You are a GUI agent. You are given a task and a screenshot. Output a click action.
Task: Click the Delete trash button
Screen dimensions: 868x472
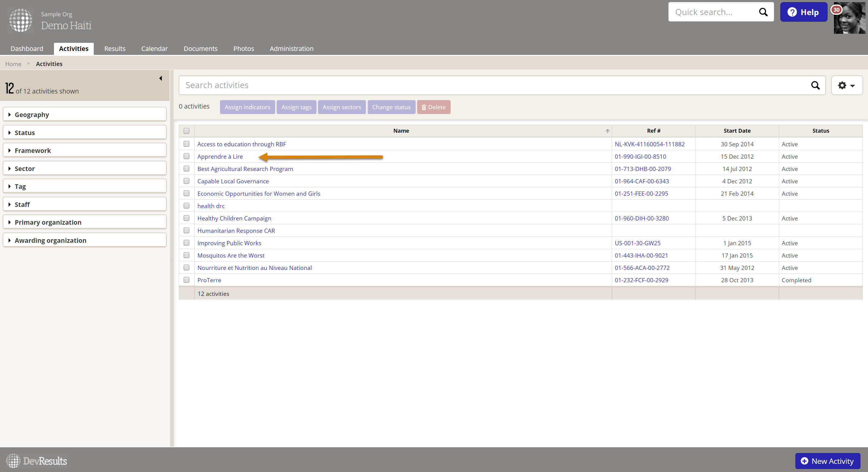tap(433, 107)
